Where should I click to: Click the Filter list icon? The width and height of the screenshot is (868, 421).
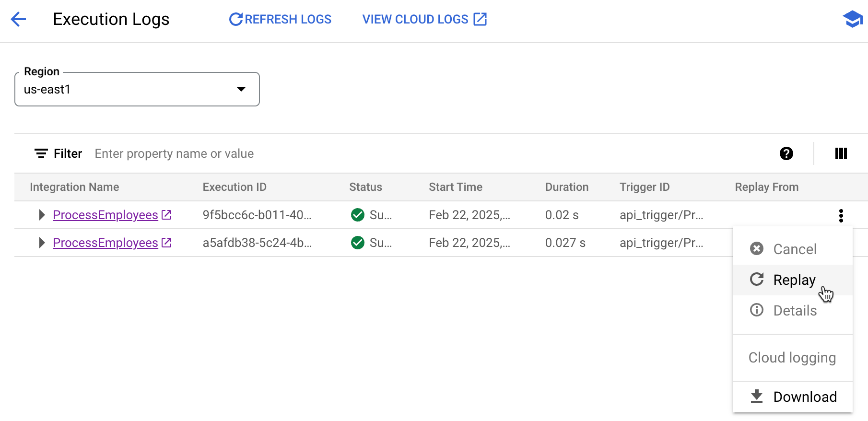coord(41,153)
